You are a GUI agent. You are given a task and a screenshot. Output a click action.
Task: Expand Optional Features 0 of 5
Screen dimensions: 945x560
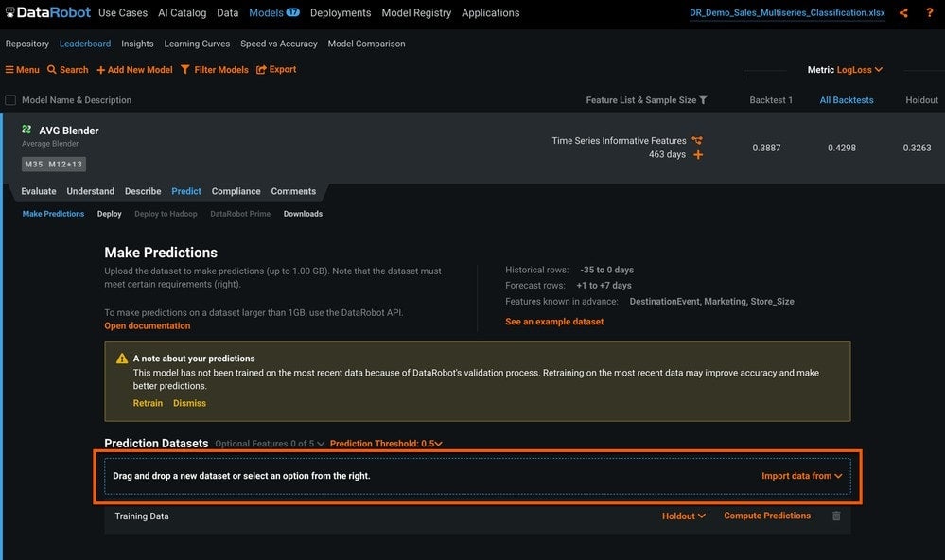coord(270,444)
